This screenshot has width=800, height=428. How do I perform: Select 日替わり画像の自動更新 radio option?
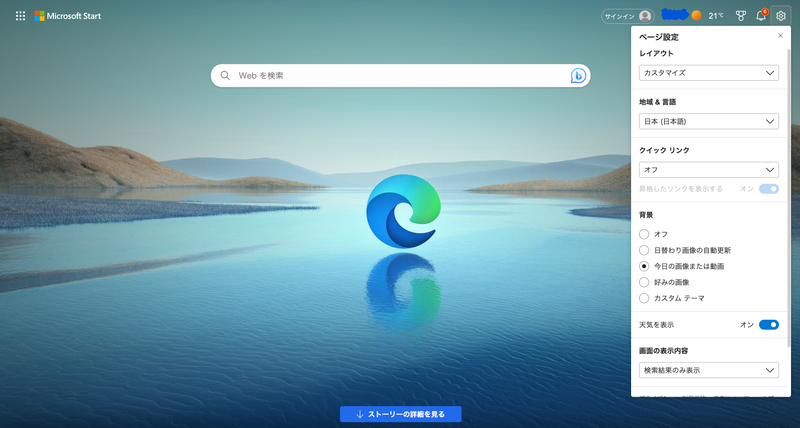pyautogui.click(x=644, y=250)
